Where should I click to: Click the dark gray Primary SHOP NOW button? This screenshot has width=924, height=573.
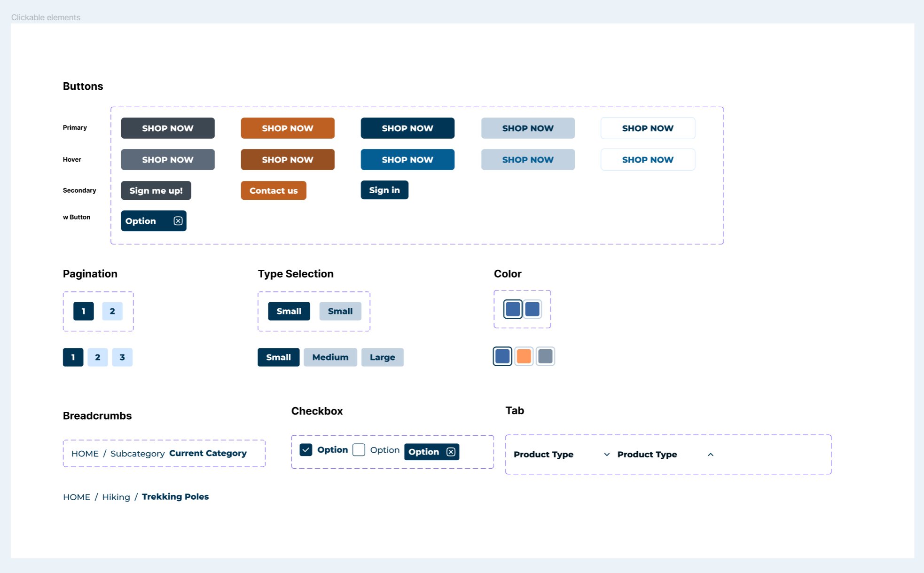tap(168, 128)
